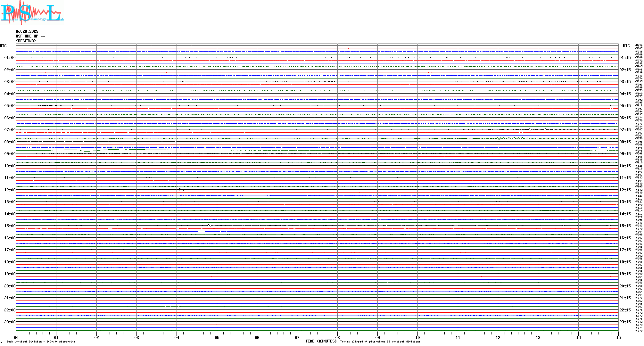
Task: Click the minute 04 tick label
Action: 177,337
